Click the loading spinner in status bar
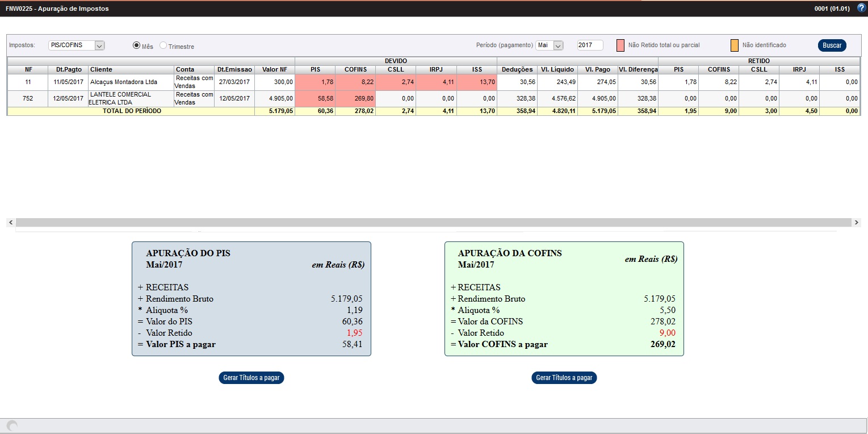 [x=11, y=425]
